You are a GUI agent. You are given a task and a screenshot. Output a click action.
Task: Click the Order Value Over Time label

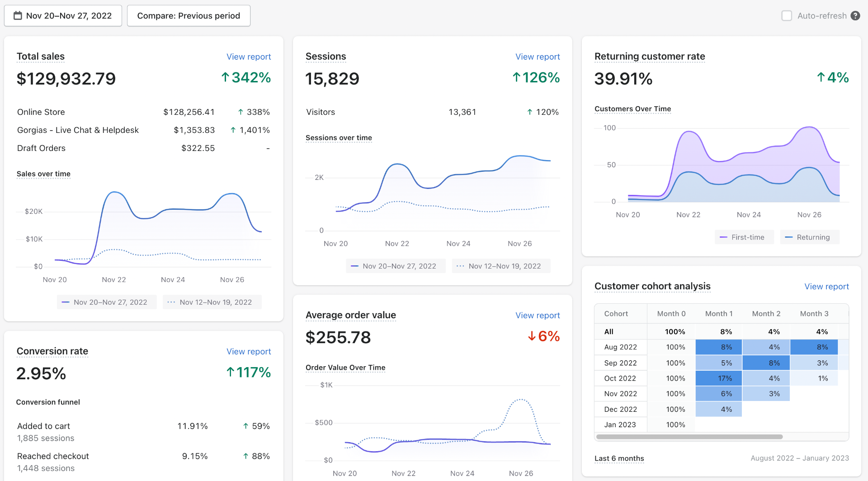[x=345, y=368]
